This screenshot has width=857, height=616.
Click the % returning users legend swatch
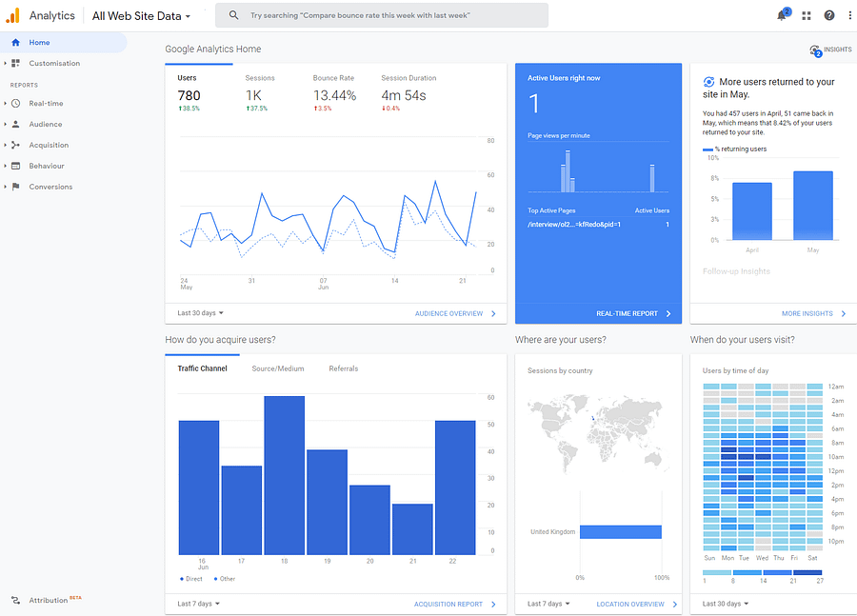[x=708, y=149]
